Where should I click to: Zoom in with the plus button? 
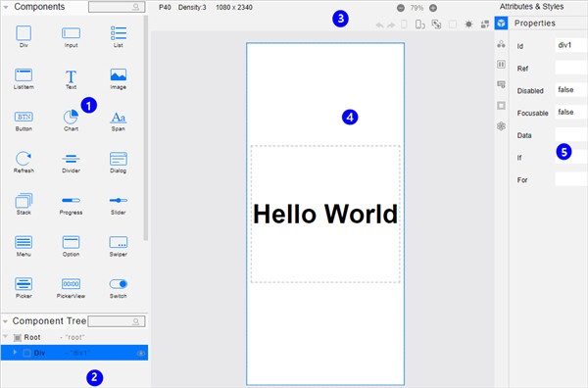(433, 8)
